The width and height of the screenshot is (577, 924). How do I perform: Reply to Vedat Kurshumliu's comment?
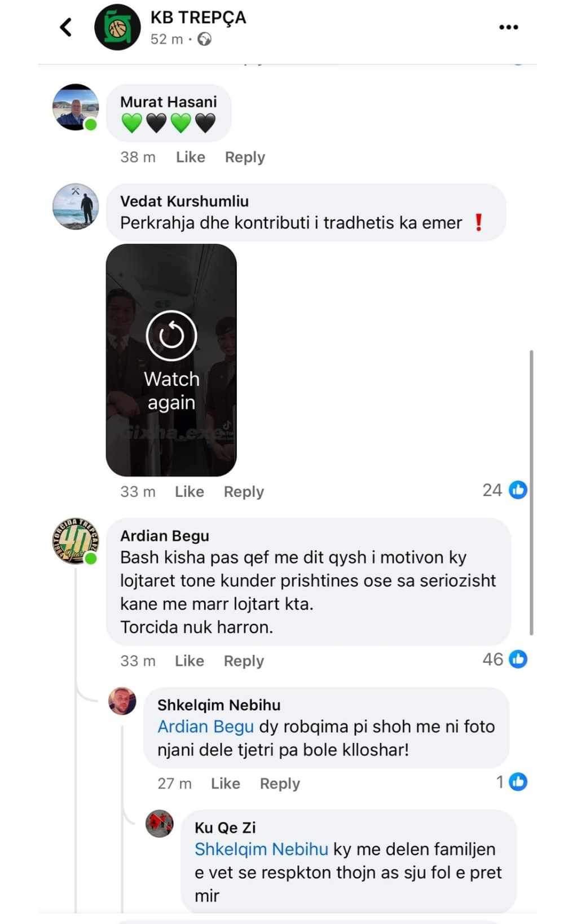point(244,491)
